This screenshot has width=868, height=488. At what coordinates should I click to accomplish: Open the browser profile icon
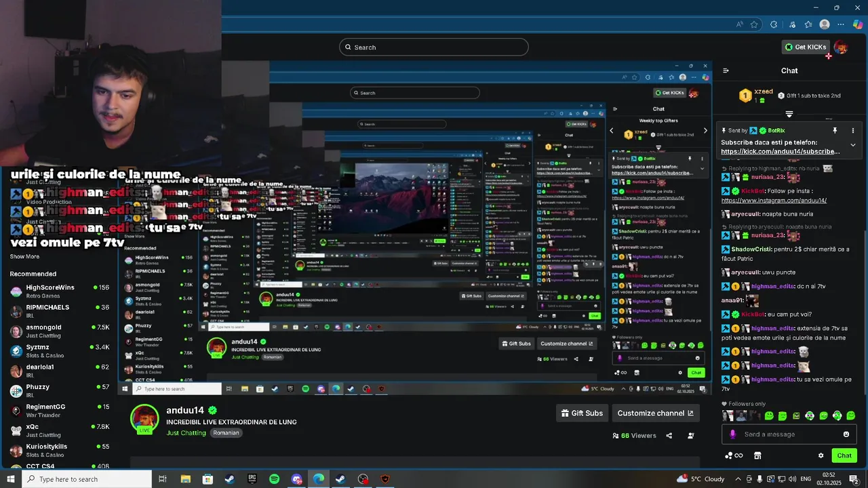pos(825,24)
